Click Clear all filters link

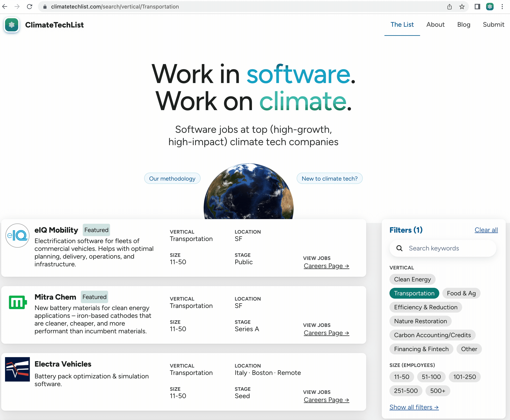pyautogui.click(x=486, y=230)
